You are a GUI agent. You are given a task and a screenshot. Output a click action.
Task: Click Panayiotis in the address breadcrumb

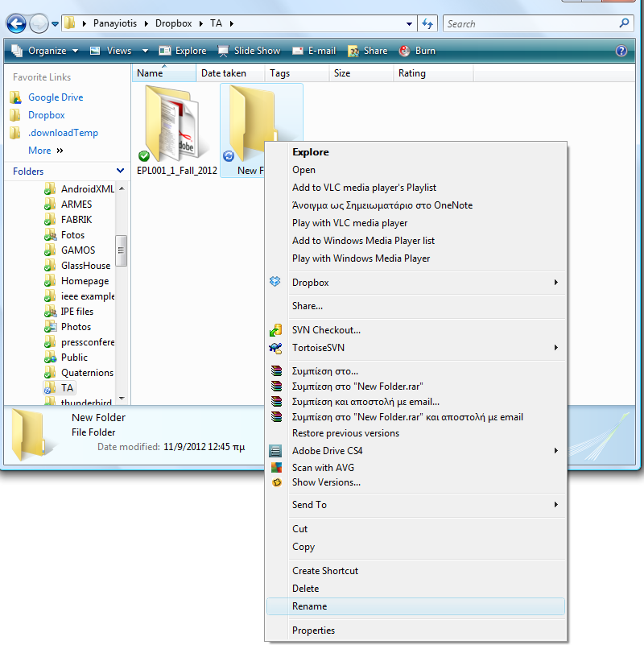coord(115,23)
